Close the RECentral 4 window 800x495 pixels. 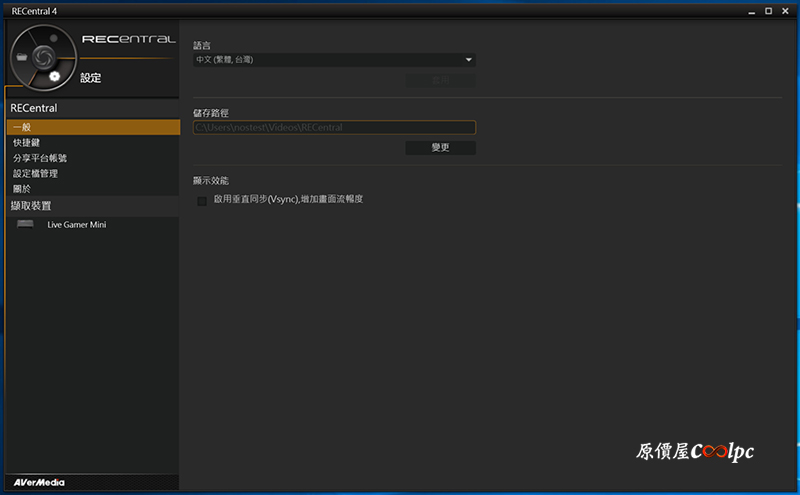click(x=785, y=11)
